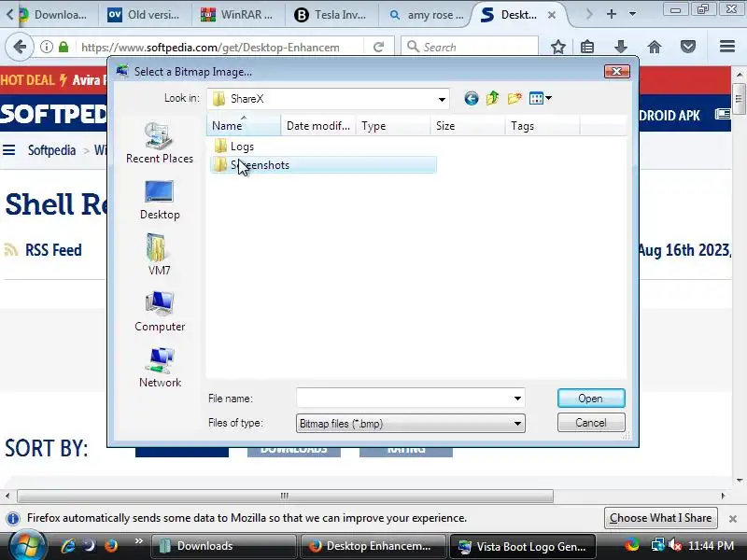The image size is (747, 560).
Task: Click the vertical page scrollbar thumb
Action: [739, 99]
